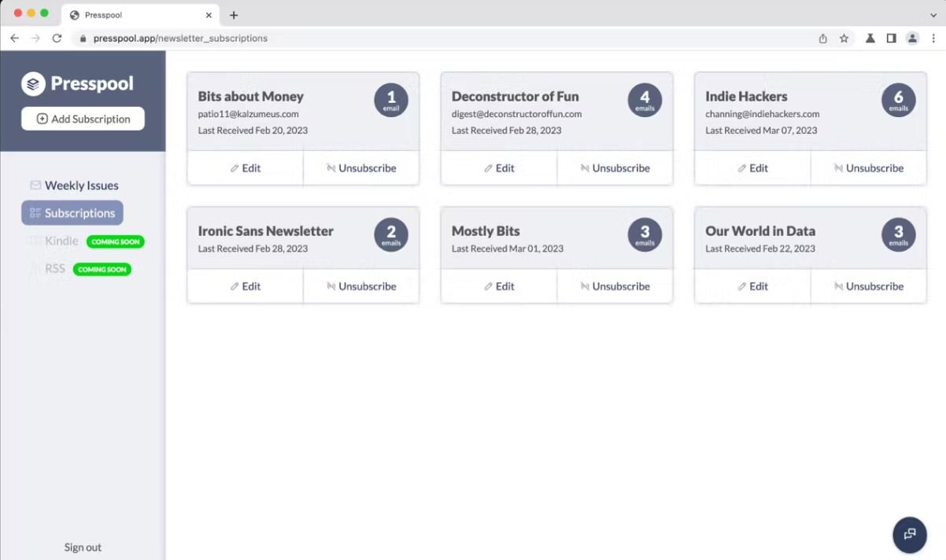Click the 1 email badge on Bits about Money
Image resolution: width=946 pixels, height=560 pixels.
391,100
